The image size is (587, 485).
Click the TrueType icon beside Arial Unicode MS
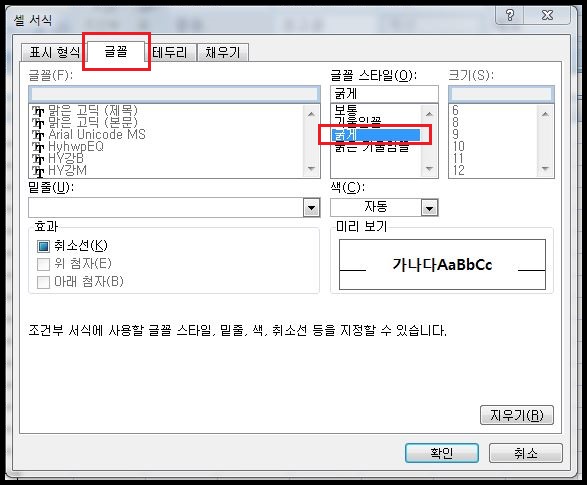(x=38, y=135)
